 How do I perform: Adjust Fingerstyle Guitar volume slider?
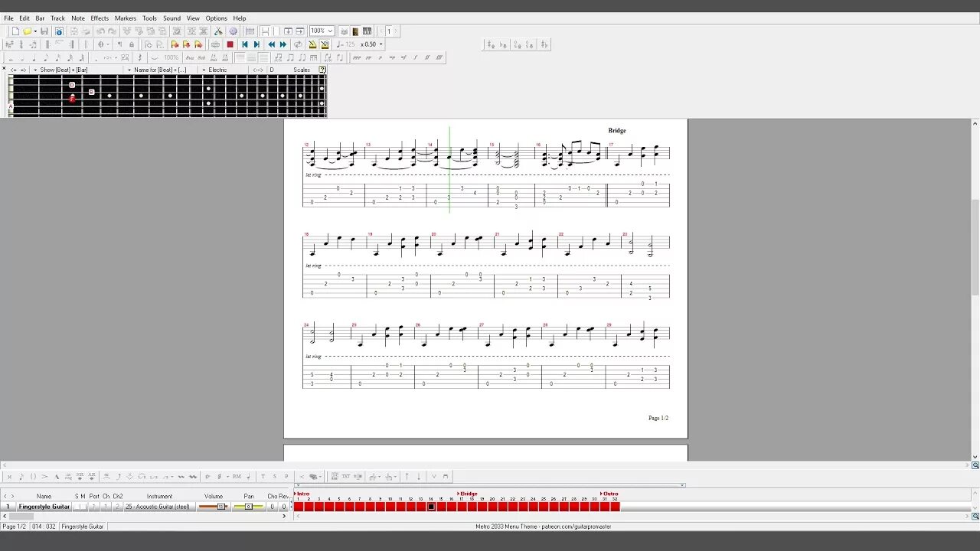coord(214,507)
